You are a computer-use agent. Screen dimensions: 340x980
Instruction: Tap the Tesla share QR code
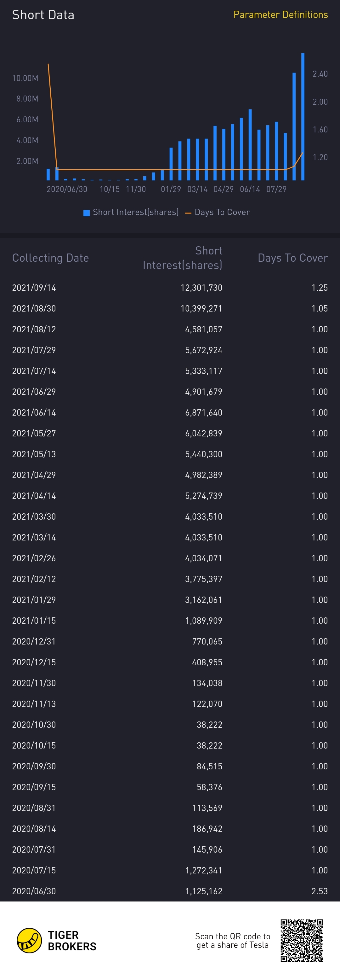point(302,940)
